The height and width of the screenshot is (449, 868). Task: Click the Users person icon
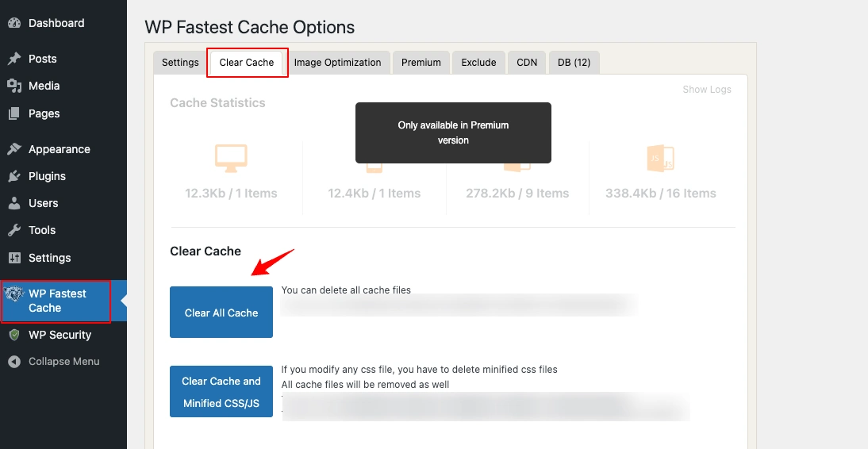(x=14, y=203)
